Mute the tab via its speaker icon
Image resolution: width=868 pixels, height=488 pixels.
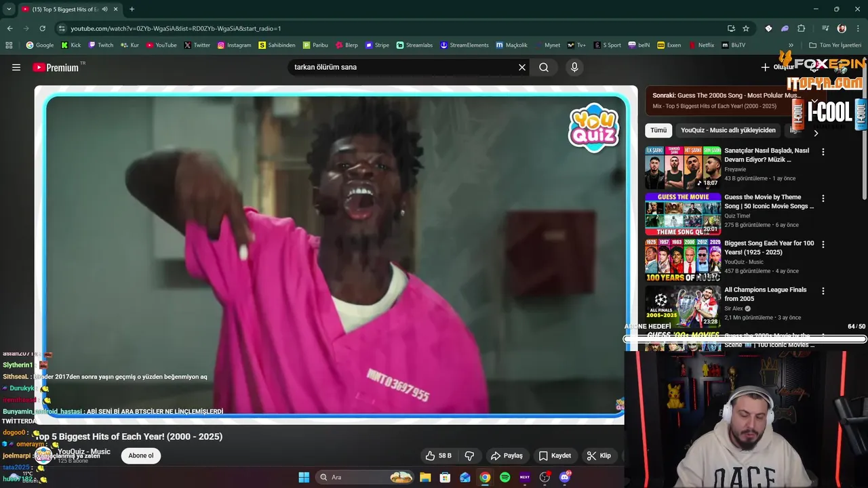point(105,9)
